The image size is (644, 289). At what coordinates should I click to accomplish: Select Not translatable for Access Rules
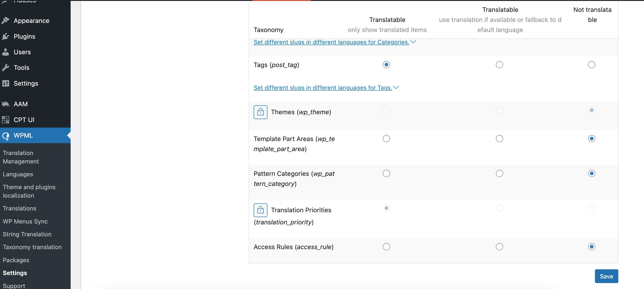pos(591,247)
